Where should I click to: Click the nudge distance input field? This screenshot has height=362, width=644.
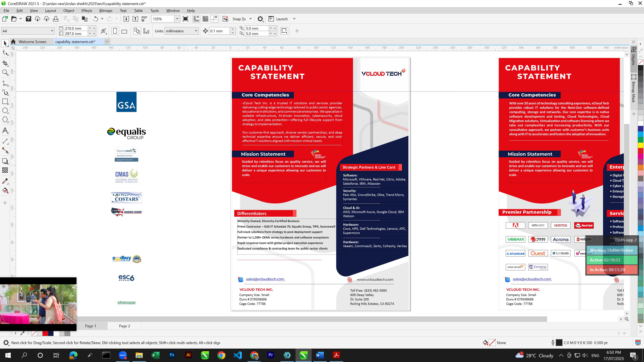coord(219,31)
